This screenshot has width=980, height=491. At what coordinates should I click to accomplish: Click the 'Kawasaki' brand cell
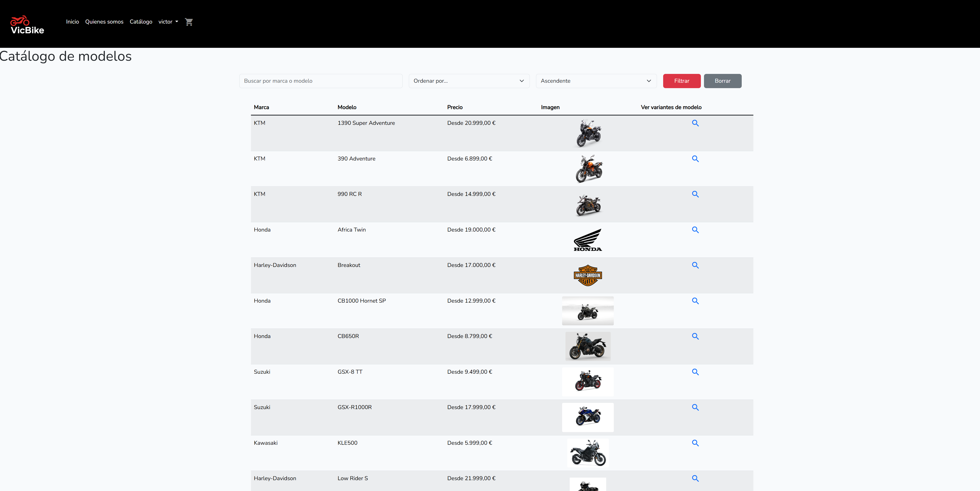point(265,443)
